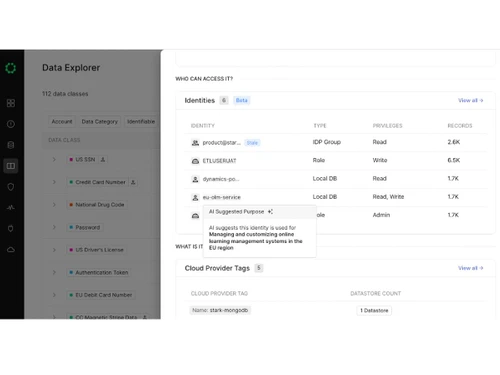Select the Data Explorer book icon
The width and height of the screenshot is (500, 375).
point(11,166)
